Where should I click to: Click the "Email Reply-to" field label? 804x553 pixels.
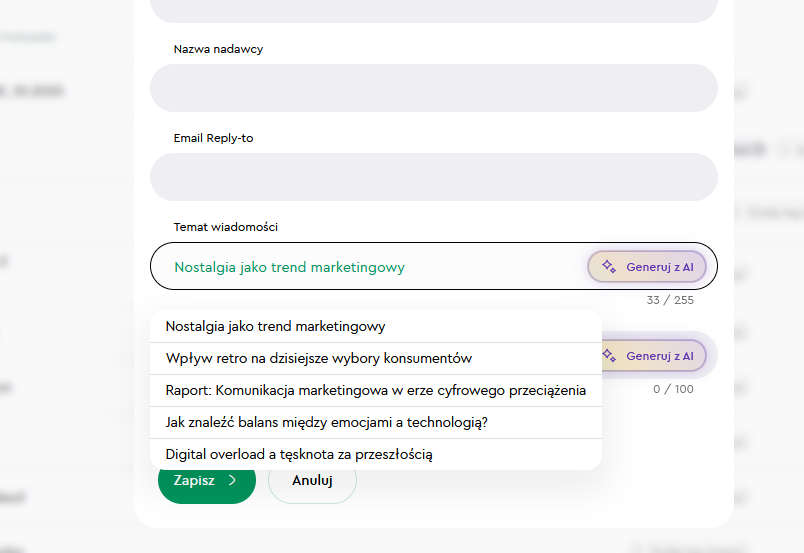pos(213,138)
